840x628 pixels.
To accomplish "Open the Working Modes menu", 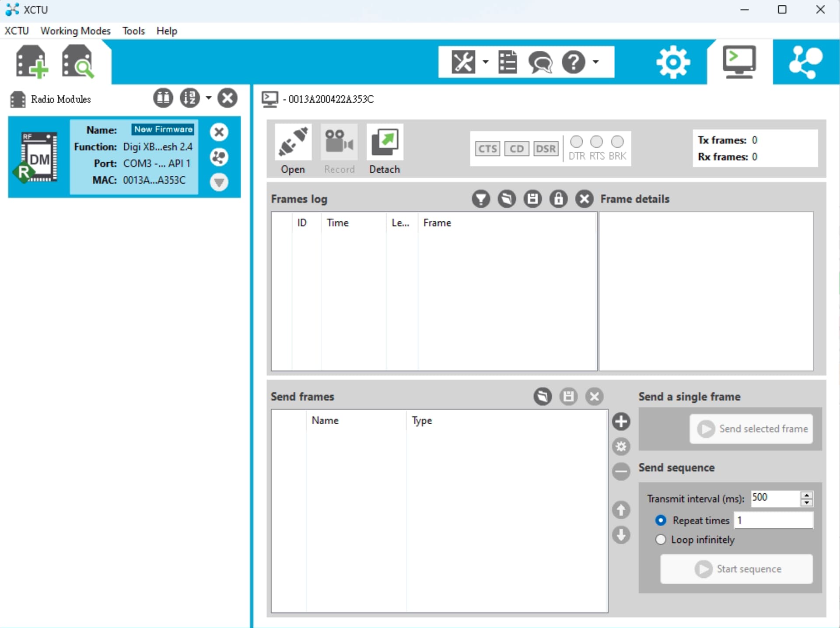I will [x=75, y=31].
